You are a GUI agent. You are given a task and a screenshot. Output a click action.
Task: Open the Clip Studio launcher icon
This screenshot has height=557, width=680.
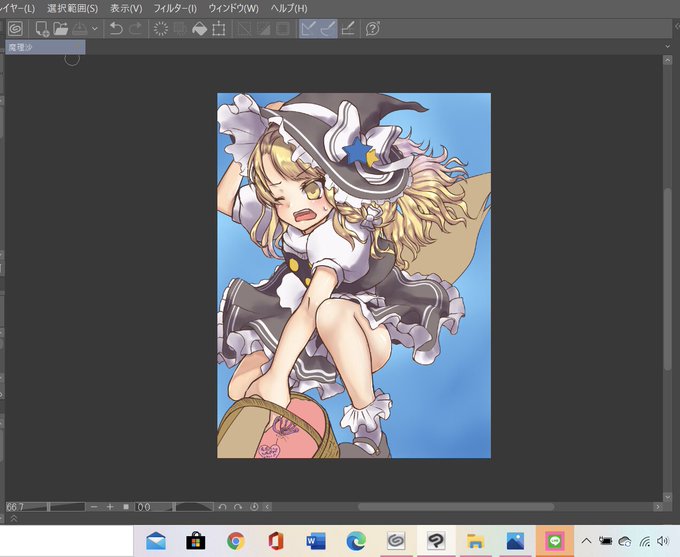coord(16,29)
